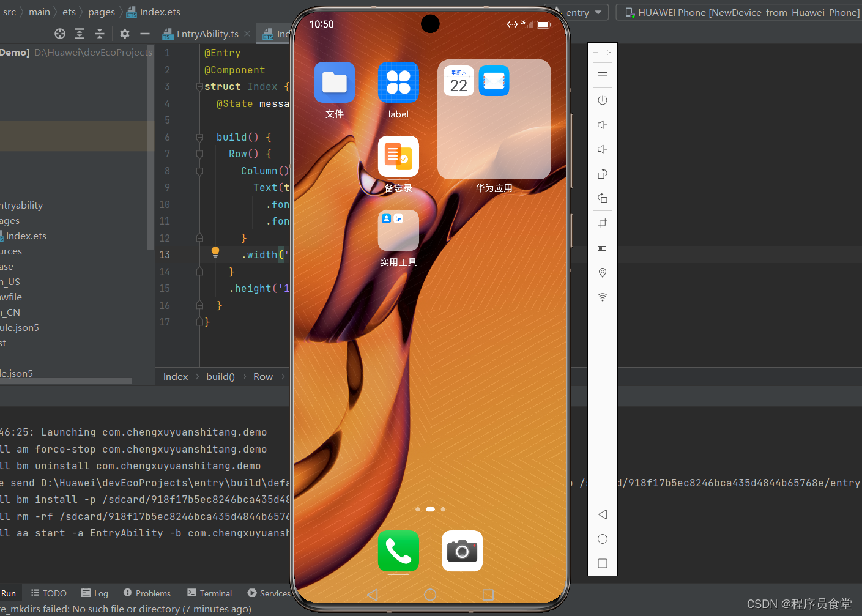Collapse the build() block fold arrow on line 6
862x616 pixels.
coord(199,137)
